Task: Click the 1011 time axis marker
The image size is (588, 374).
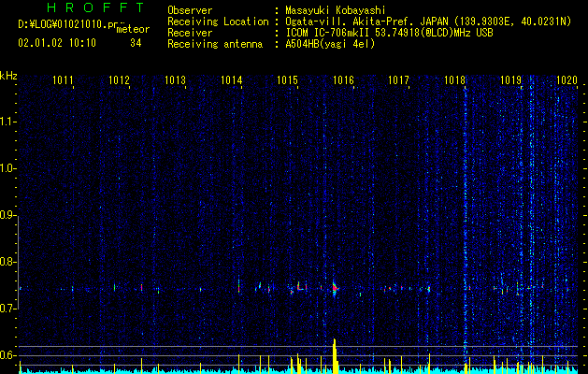Action: 63,80
